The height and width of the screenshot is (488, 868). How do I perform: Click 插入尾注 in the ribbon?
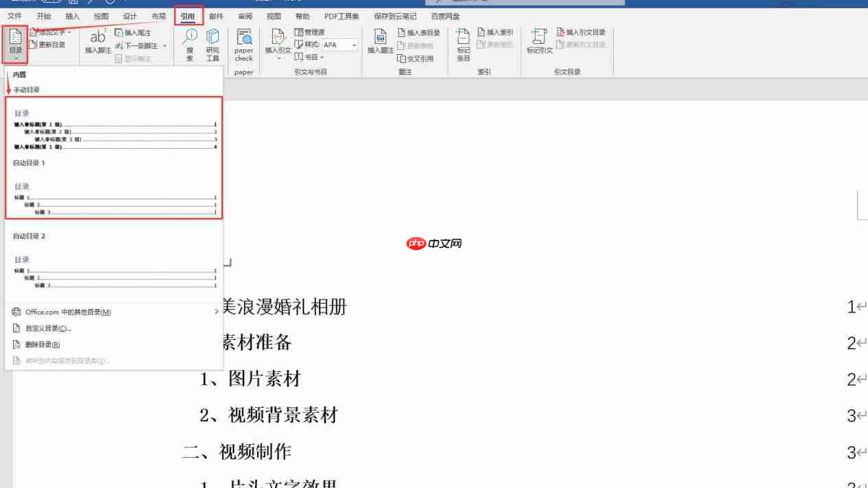(132, 32)
